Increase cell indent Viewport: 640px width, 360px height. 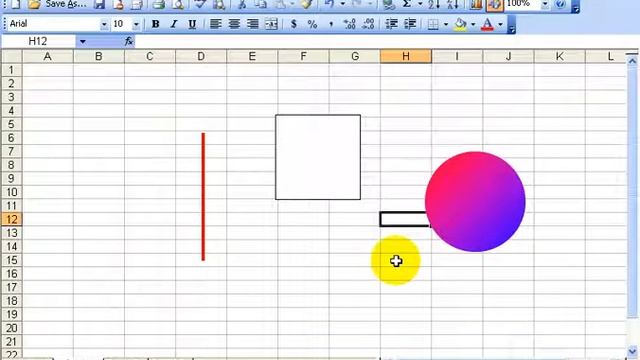click(x=410, y=24)
